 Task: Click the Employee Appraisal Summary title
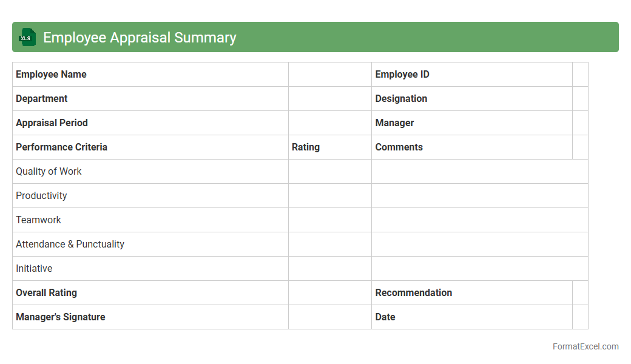click(140, 38)
